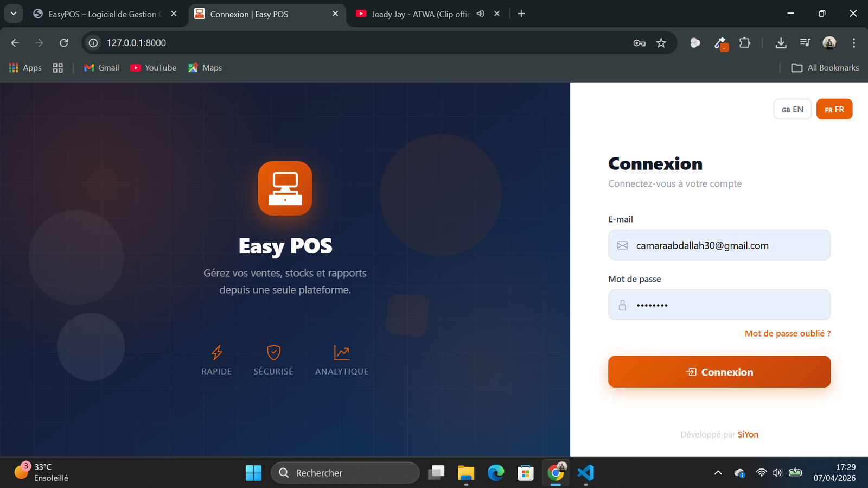The image size is (868, 488).
Task: Focus the Mot de passe input field
Action: pyautogui.click(x=719, y=305)
